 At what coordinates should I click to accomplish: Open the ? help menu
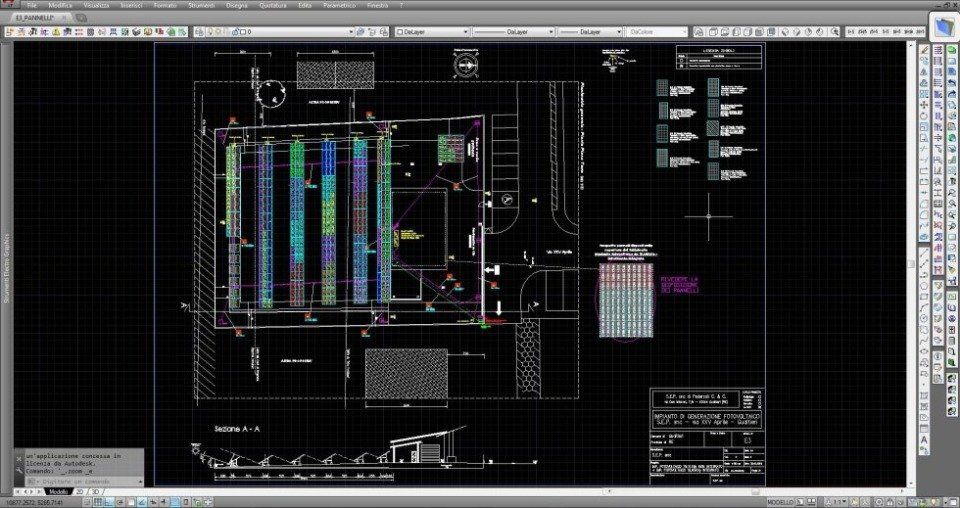401,5
